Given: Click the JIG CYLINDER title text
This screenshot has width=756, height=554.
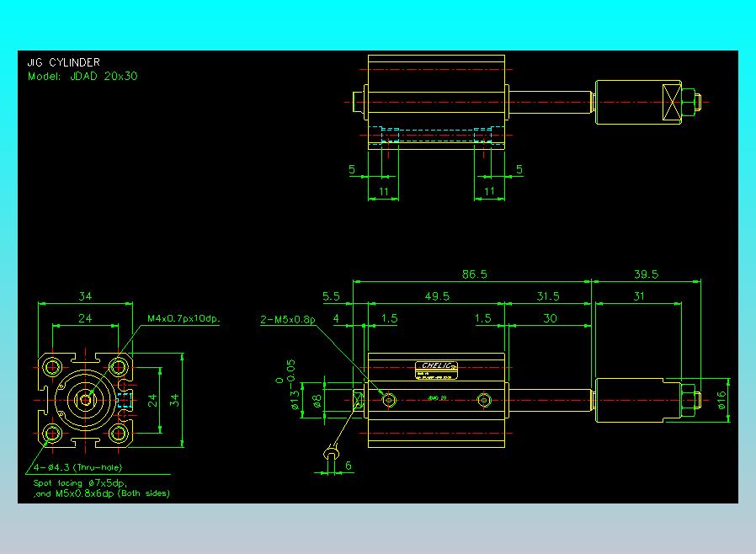Looking at the screenshot, I should coord(64,62).
